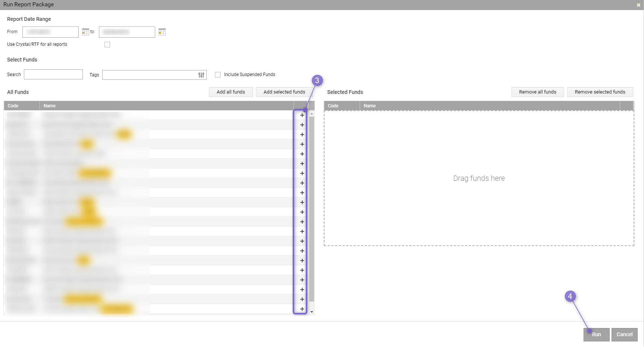Image resolution: width=644 pixels, height=347 pixels.
Task: Click the All Funds scrollbar down arrow
Action: [312, 312]
